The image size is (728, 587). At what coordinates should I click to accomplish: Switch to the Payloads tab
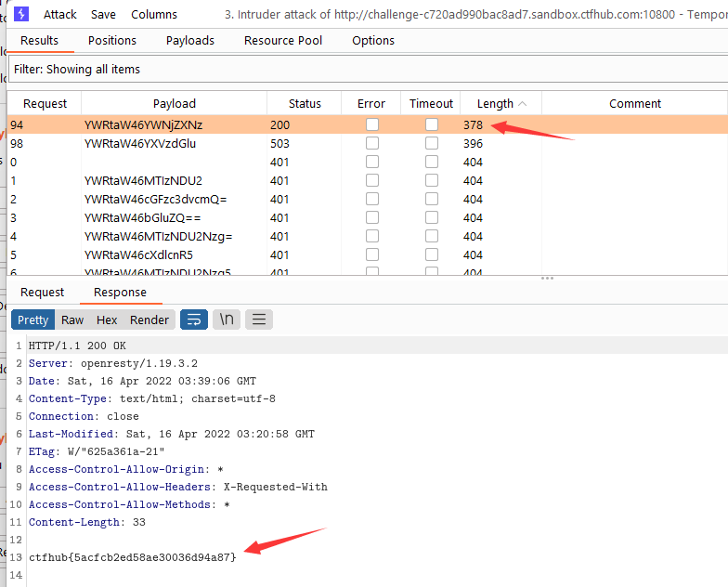(x=189, y=41)
